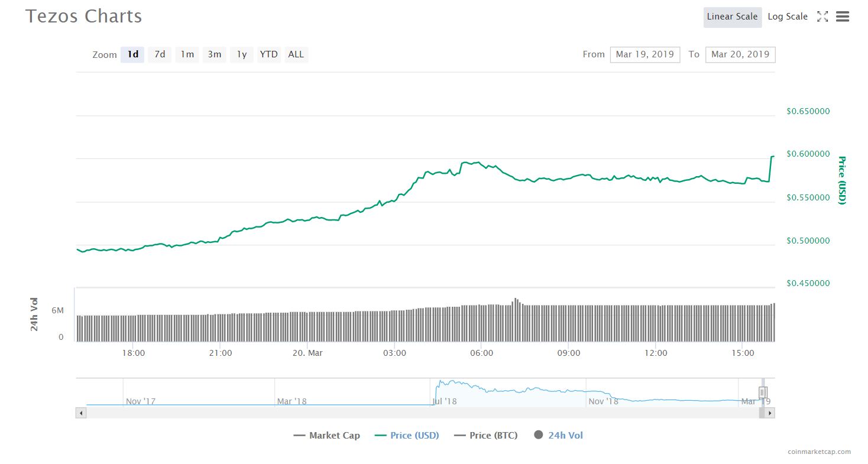Toggle full screen chart icon
The height and width of the screenshot is (464, 868).
click(822, 17)
